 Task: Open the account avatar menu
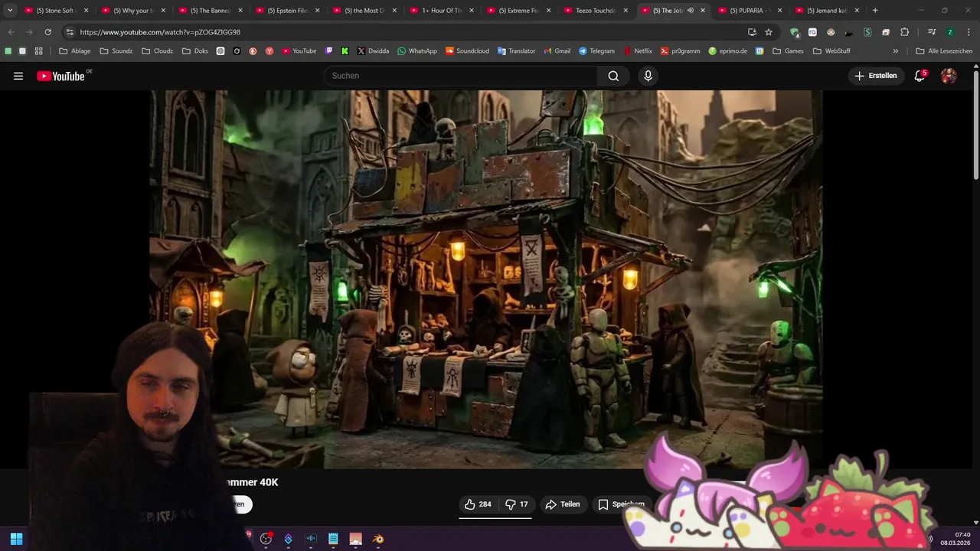(949, 76)
